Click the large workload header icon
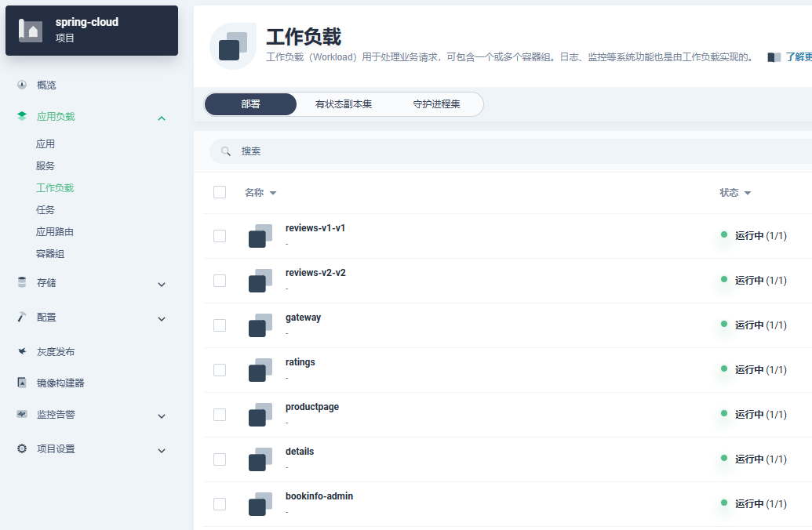The height and width of the screenshot is (530, 812). [x=233, y=46]
